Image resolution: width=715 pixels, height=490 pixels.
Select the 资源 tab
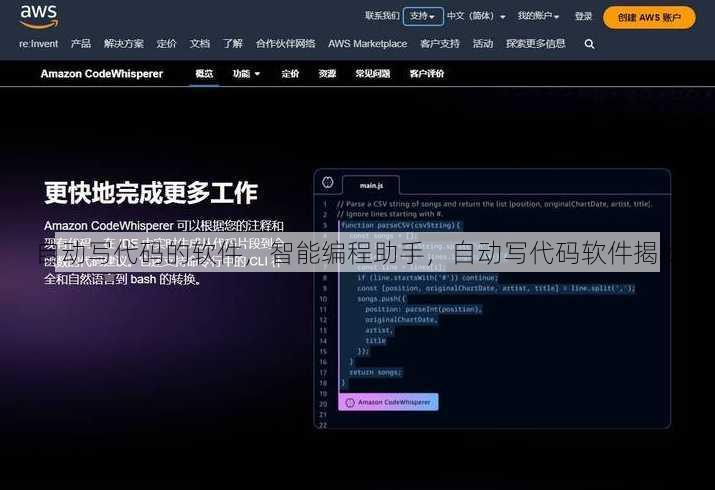point(327,74)
